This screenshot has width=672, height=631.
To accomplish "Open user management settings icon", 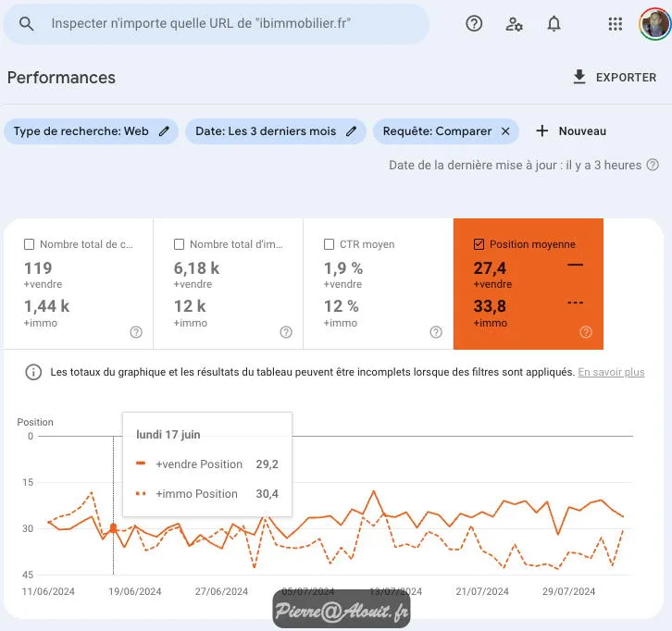I will tap(515, 24).
